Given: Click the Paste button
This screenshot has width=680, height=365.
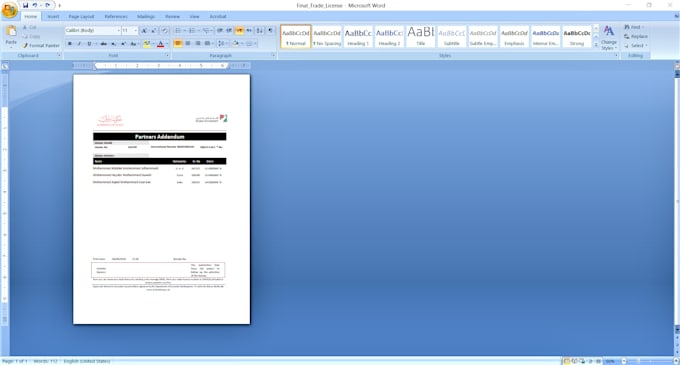Looking at the screenshot, I should (11, 36).
